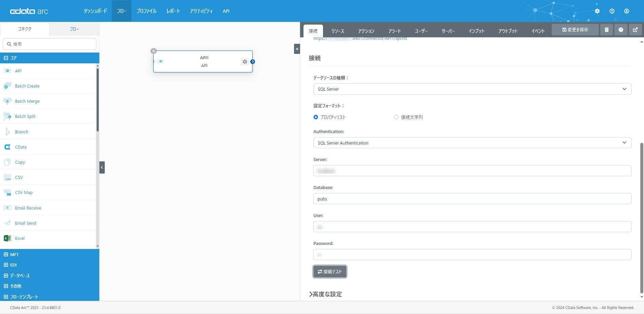
Task: Open the アクティビティ menu
Action: 201,11
